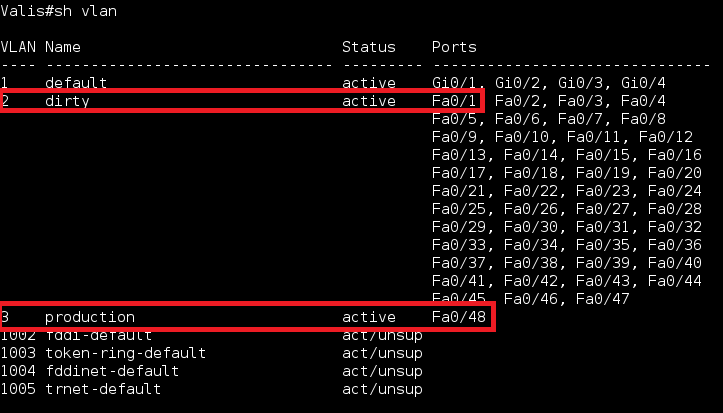Click port Gi0/1 in default VLAN
The height and width of the screenshot is (413, 723).
[x=454, y=83]
